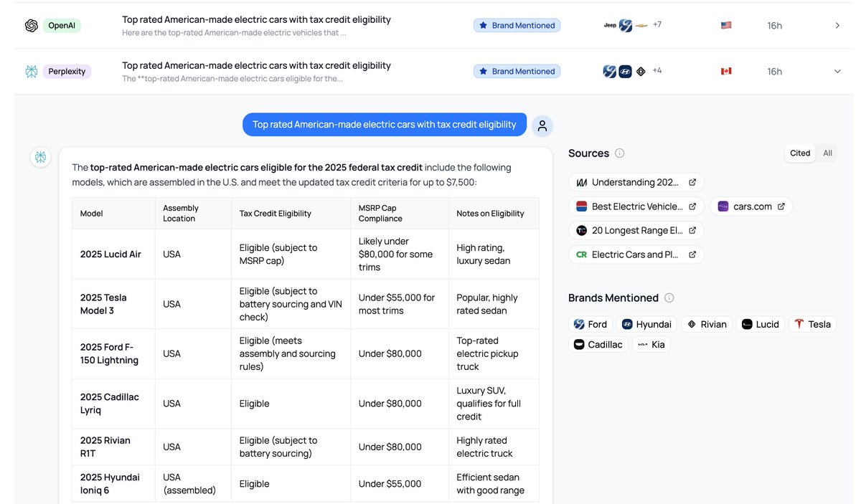Select the Cadillac brand chip

pos(598,345)
